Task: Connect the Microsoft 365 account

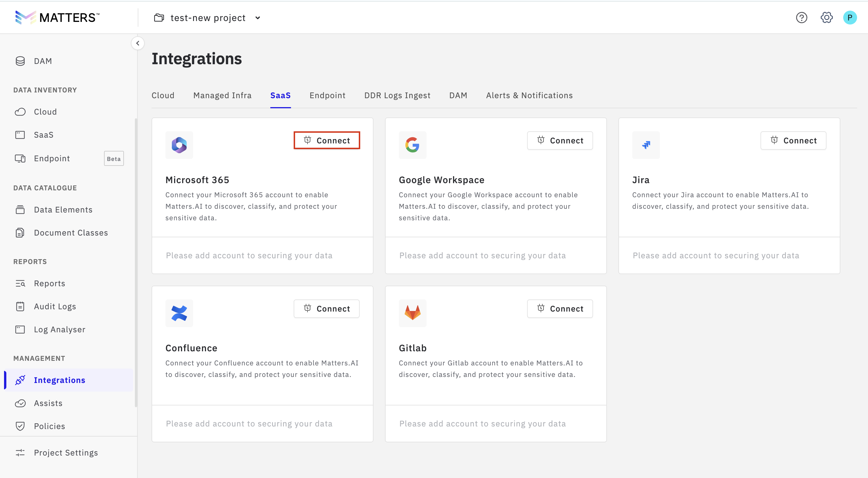Action: [x=327, y=140]
